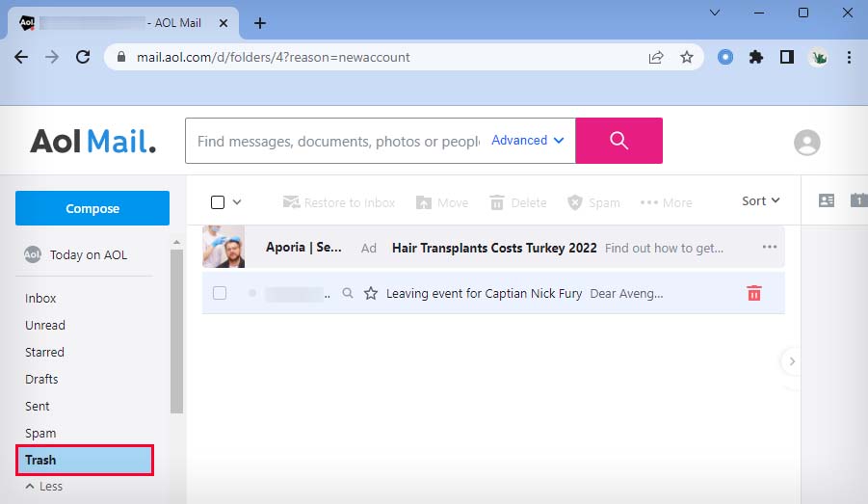This screenshot has height=504, width=868.
Task: Open the More toolbar options
Action: tap(666, 202)
